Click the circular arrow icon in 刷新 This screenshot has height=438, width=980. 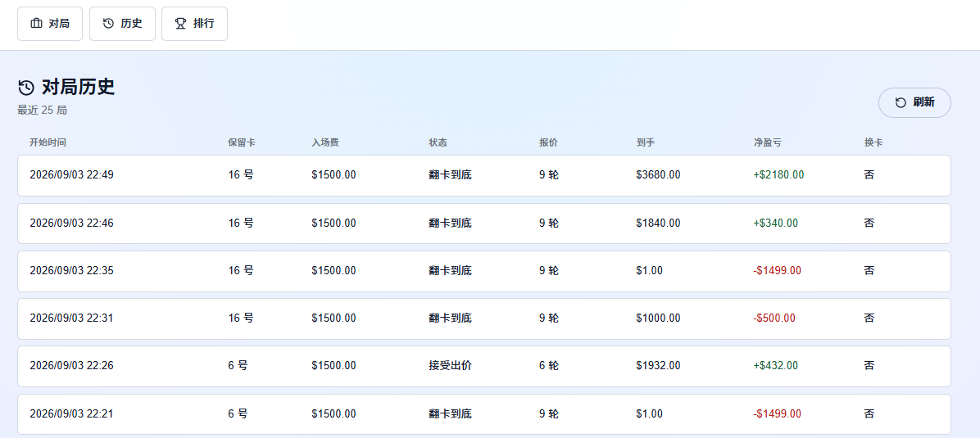[x=901, y=102]
